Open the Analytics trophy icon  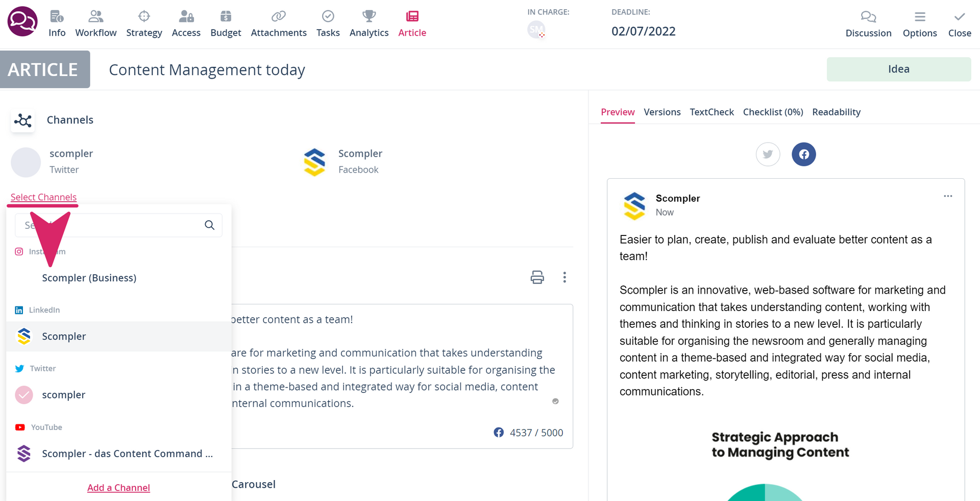click(x=369, y=16)
